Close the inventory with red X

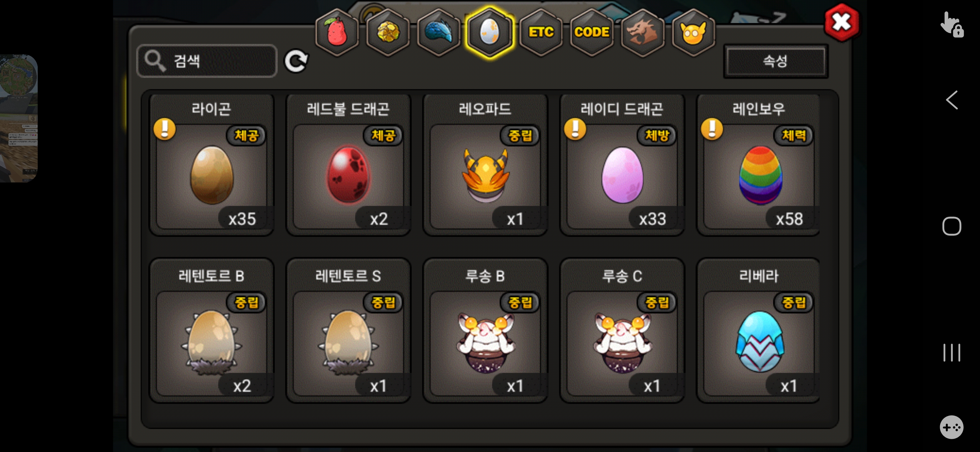(841, 22)
